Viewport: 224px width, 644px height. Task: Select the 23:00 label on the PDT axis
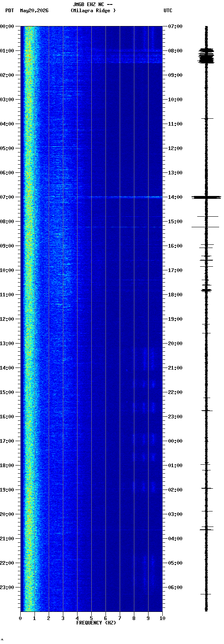click(x=7, y=587)
